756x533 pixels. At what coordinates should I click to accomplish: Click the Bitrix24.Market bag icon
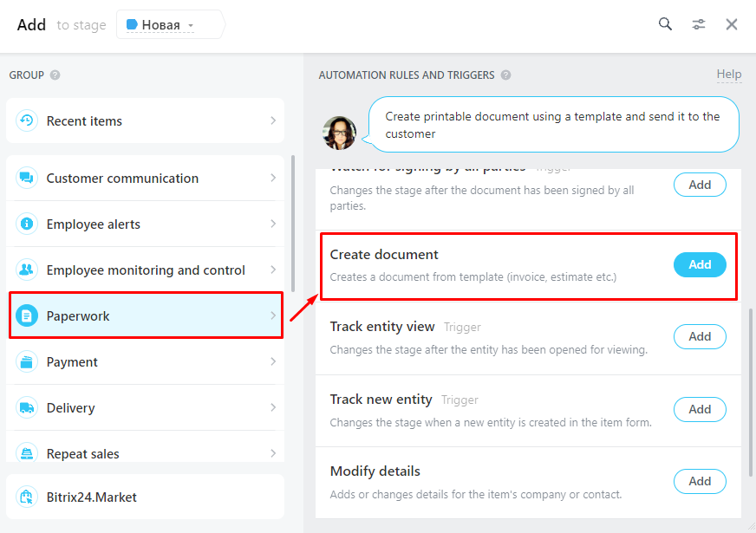pyautogui.click(x=27, y=497)
